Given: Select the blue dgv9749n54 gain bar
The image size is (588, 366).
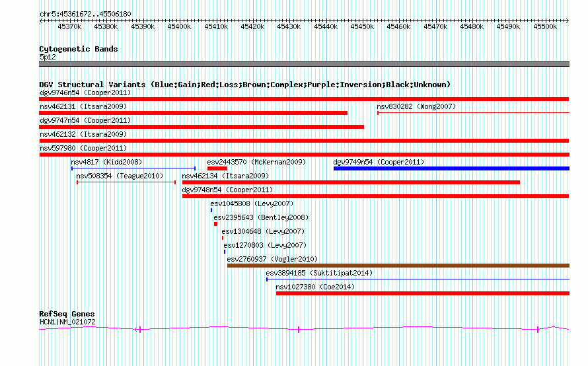Looking at the screenshot, I should 451,168.
